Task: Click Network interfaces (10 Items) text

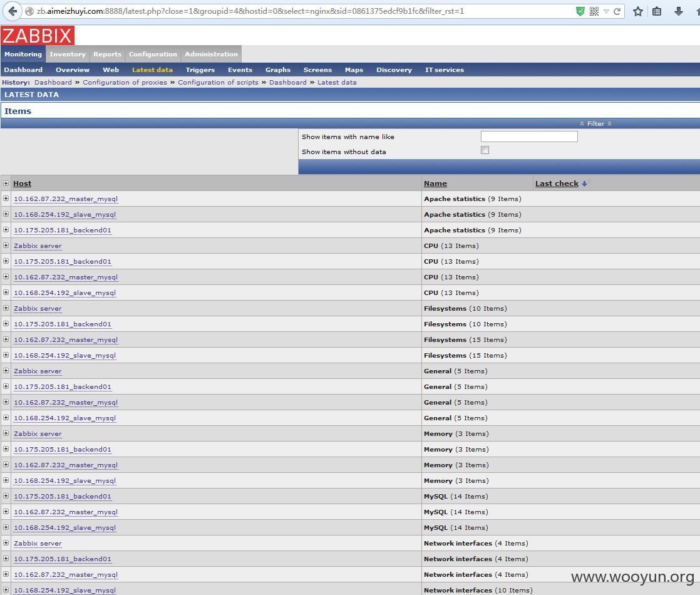Action: coord(478,590)
